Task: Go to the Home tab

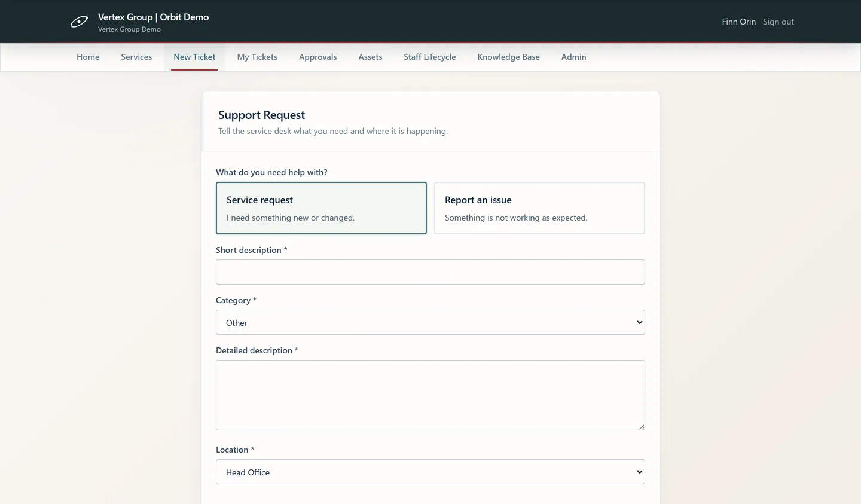Action: point(88,57)
